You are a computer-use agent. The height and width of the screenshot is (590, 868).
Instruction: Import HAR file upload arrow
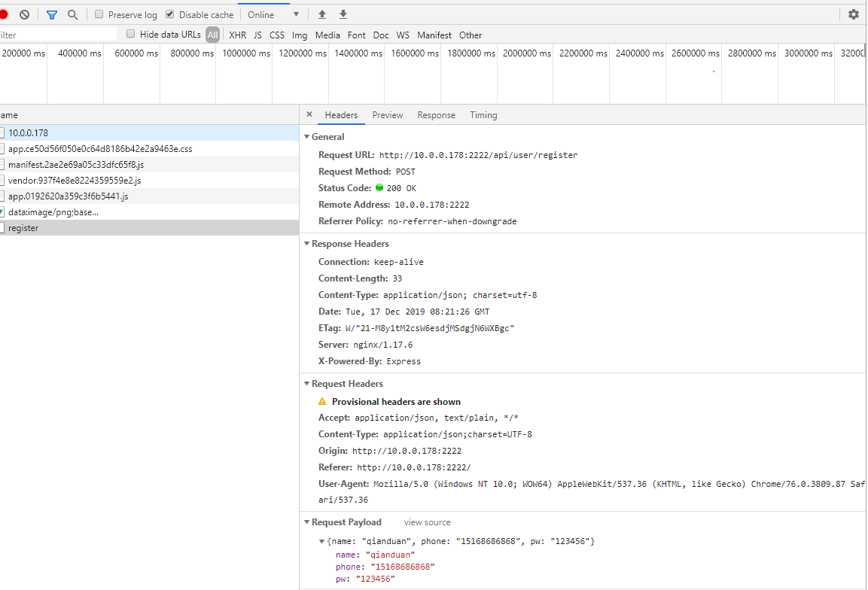click(x=322, y=14)
